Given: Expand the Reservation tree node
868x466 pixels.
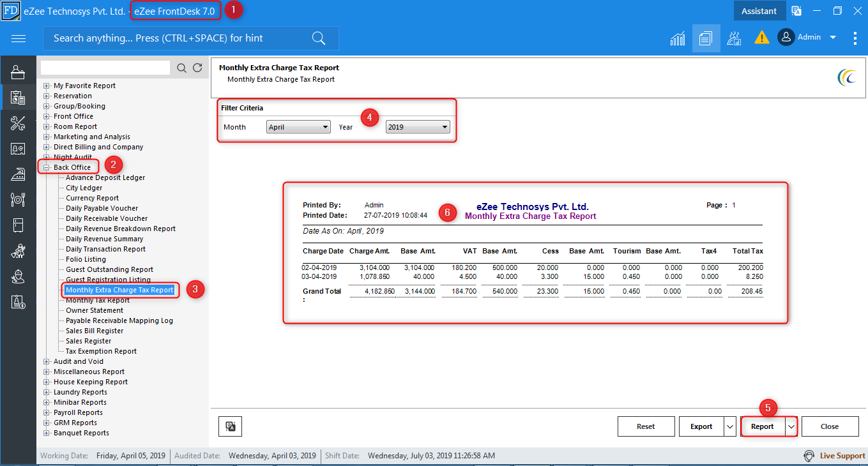Looking at the screenshot, I should (x=47, y=96).
